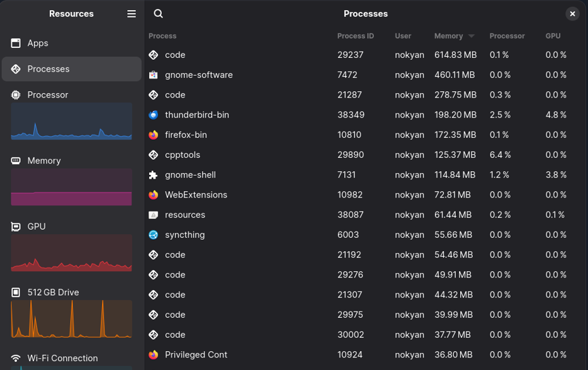Open the hamburger menu
Screen dimensions: 588x370
tap(131, 13)
